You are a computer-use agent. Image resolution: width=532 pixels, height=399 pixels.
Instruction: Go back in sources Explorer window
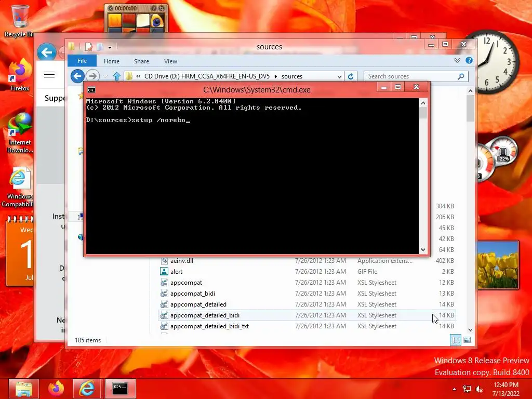[x=78, y=76]
